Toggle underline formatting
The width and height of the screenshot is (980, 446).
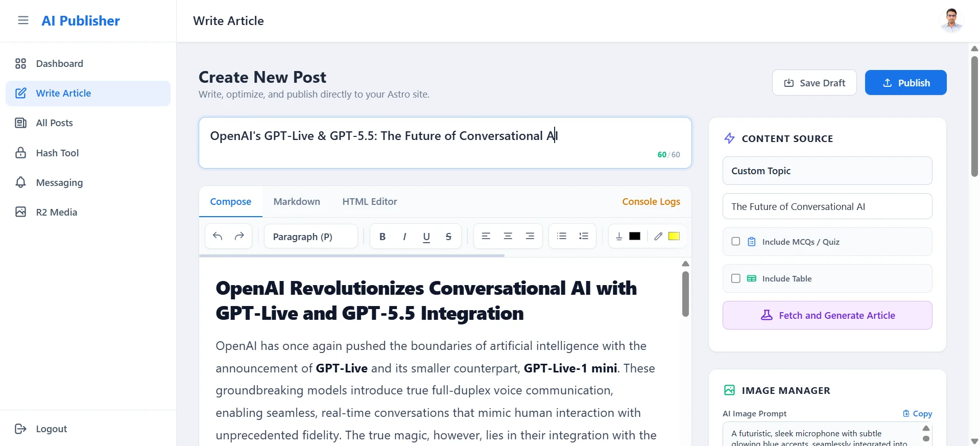coord(426,237)
